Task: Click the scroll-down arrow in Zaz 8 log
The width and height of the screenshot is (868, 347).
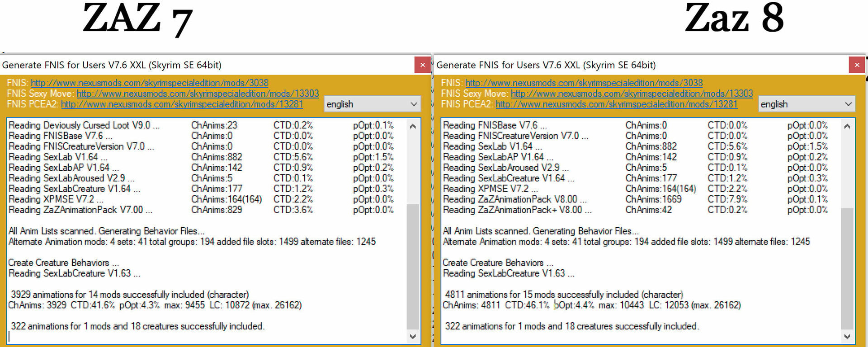Action: pyautogui.click(x=847, y=336)
